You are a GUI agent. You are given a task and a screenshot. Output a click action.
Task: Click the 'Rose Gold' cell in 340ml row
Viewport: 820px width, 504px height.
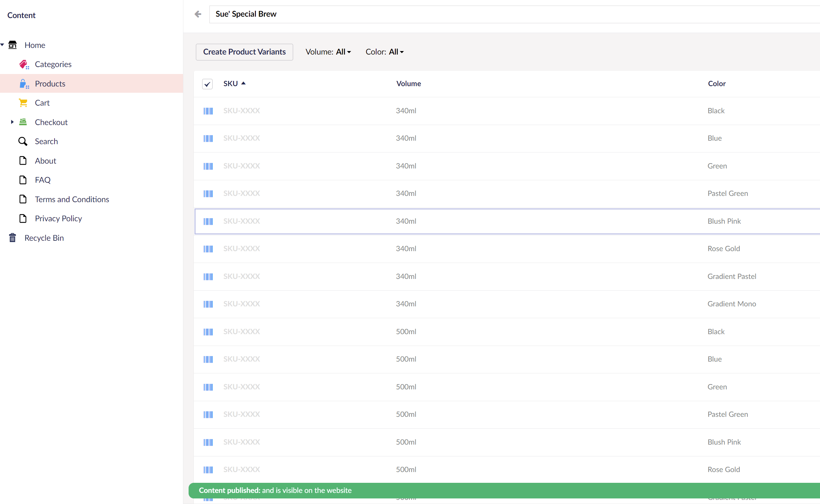[724, 248]
